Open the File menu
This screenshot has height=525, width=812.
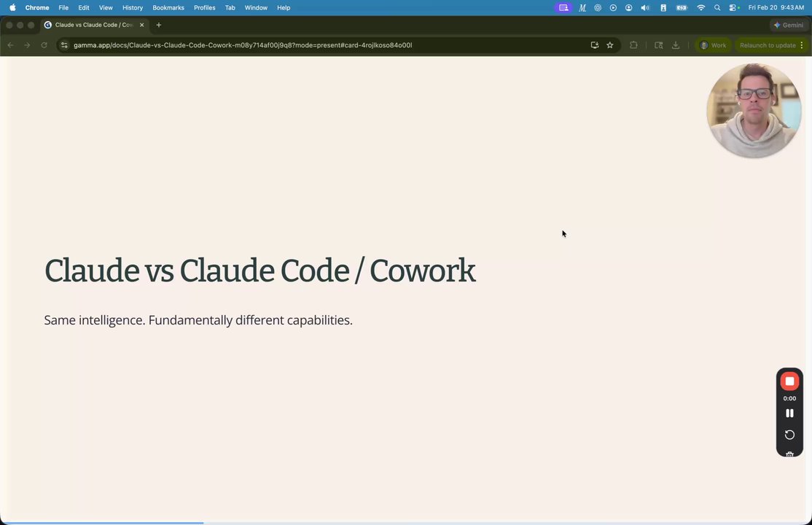pos(63,8)
